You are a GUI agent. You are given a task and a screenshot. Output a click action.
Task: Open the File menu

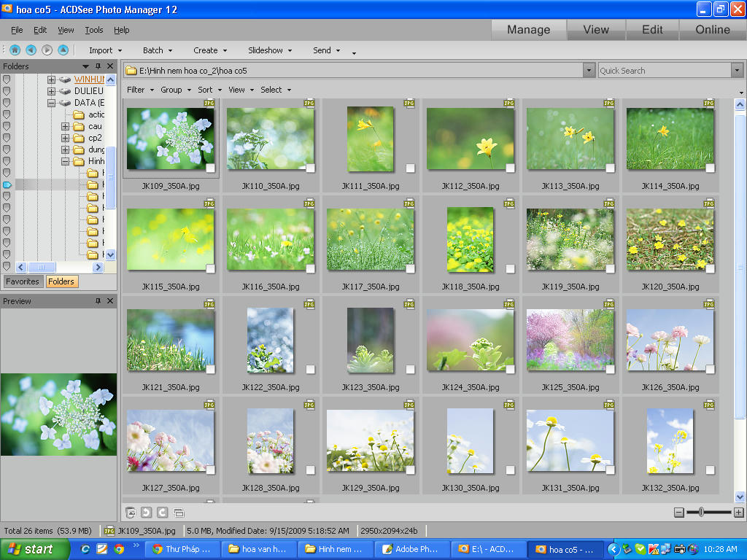[17, 30]
